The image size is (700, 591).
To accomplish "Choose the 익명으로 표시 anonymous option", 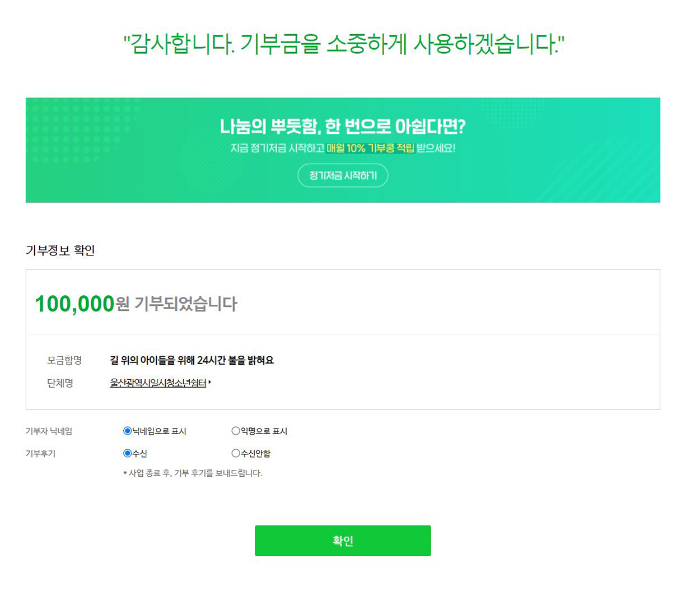I will click(x=236, y=431).
